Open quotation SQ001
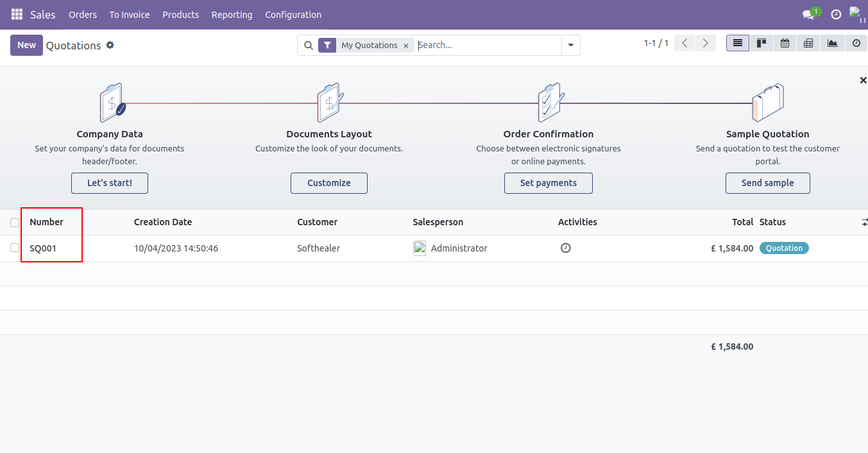868x453 pixels. coord(43,248)
